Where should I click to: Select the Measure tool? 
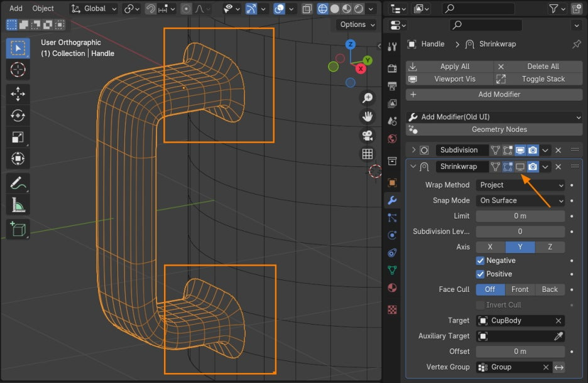(18, 204)
